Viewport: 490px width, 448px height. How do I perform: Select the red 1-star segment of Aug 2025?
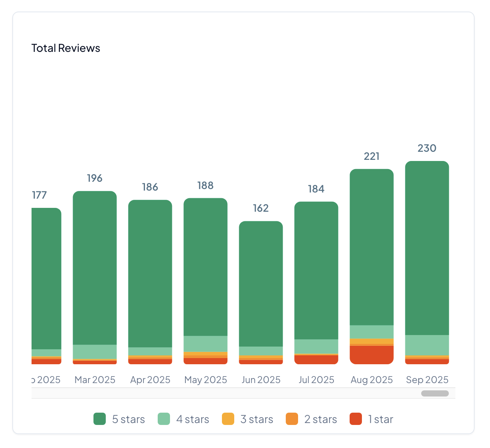tap(372, 354)
